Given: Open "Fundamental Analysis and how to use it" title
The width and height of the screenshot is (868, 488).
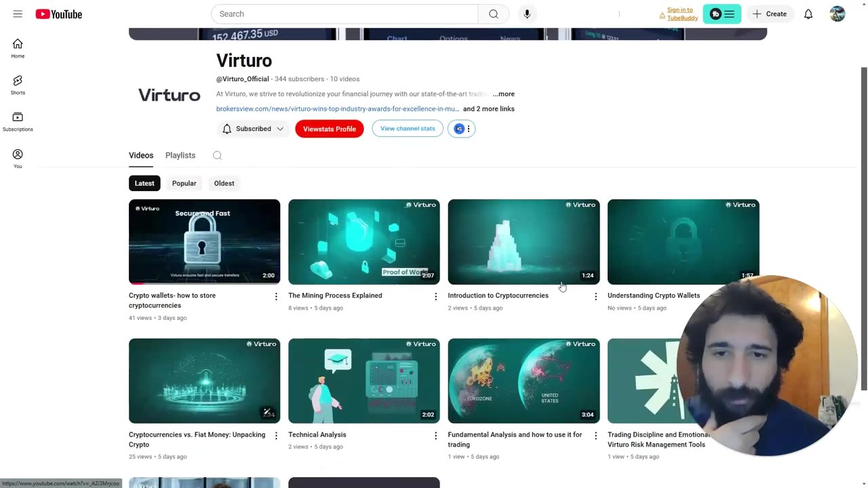Looking at the screenshot, I should 515,439.
